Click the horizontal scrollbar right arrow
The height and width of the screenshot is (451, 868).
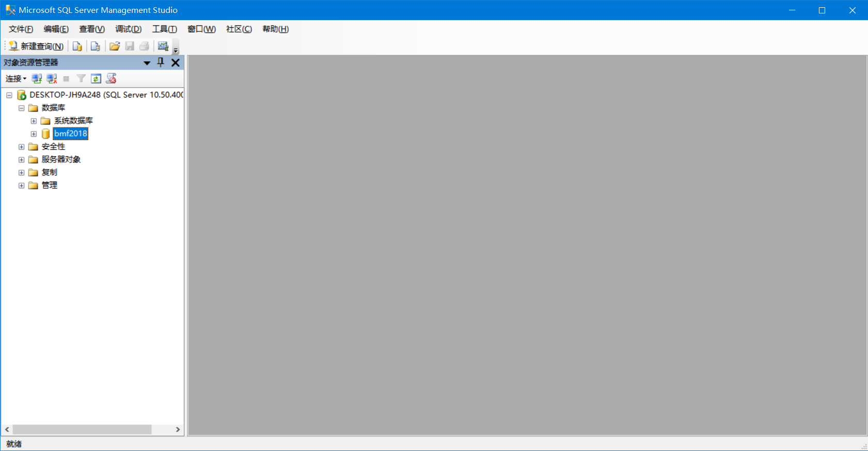pyautogui.click(x=178, y=429)
